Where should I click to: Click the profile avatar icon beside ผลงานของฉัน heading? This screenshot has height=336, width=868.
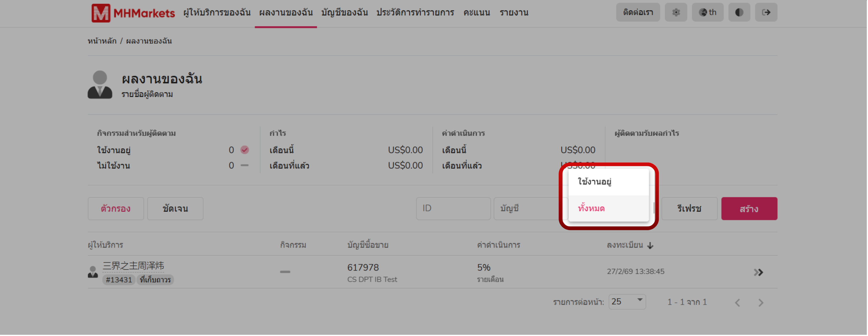pos(100,85)
